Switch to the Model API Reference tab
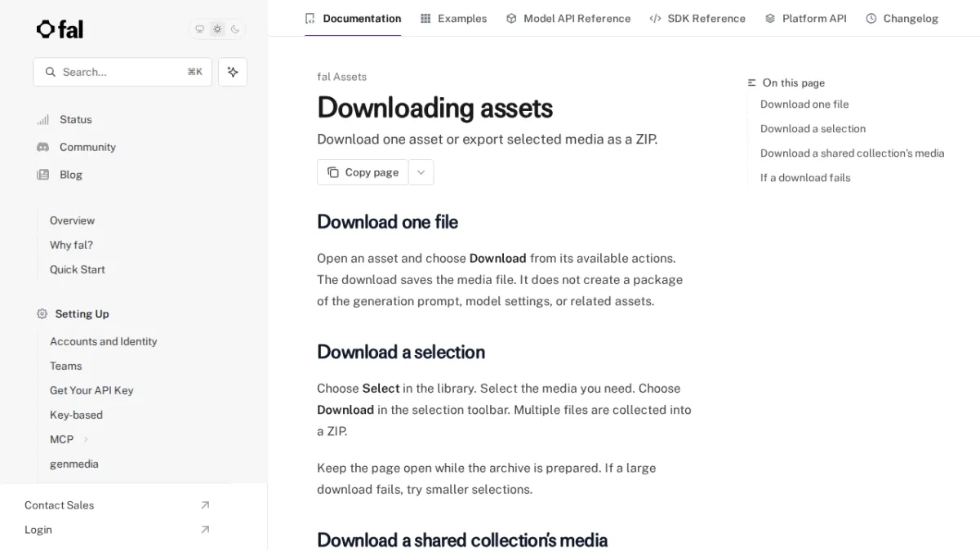This screenshot has width=980, height=551. [x=568, y=18]
